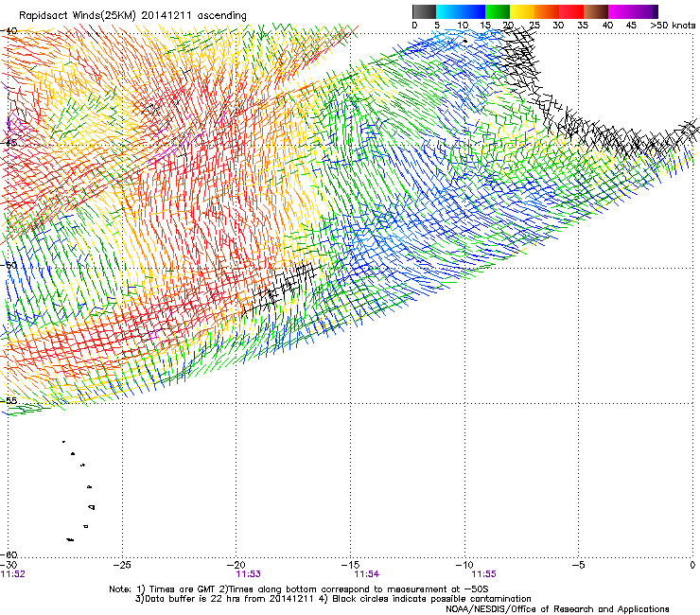
Task: Click the brown 35-40 knots color swatch
Action: pyautogui.click(x=596, y=11)
